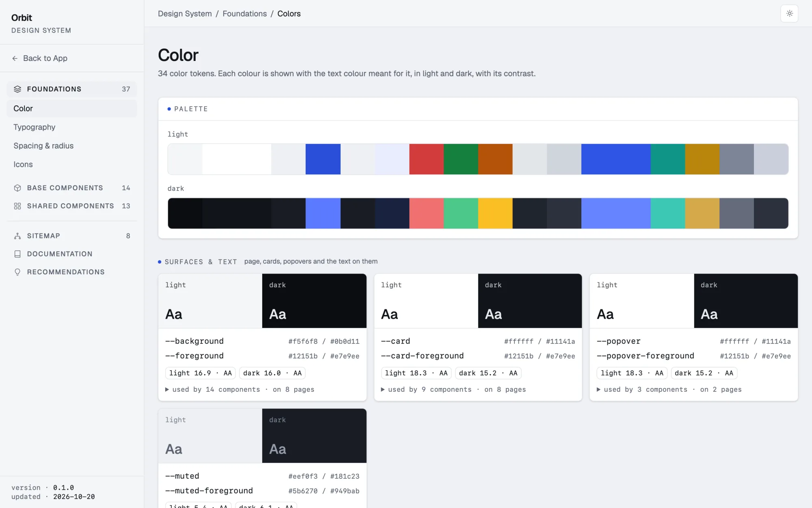Click the Base Components cube icon
The height and width of the screenshot is (508, 812).
[17, 188]
